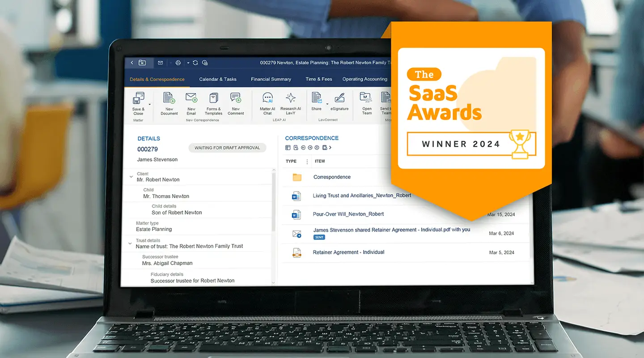Screen dimensions: 644x358
Task: Open the TYPE column three-dot menu
Action: click(307, 162)
